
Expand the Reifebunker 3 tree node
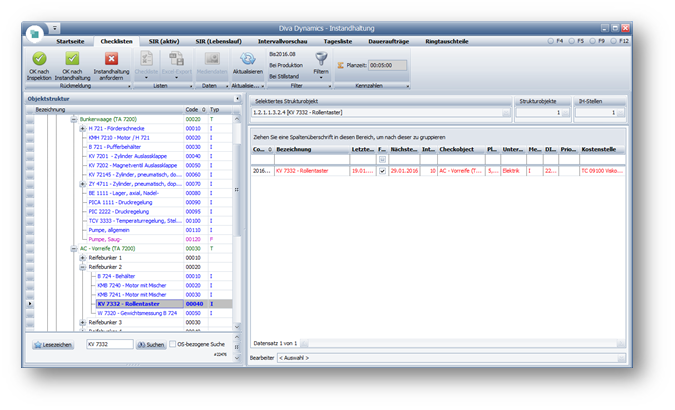point(82,322)
